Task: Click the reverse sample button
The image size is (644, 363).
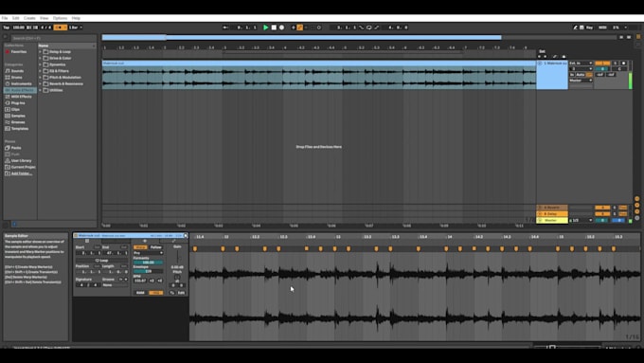Action: [x=172, y=293]
